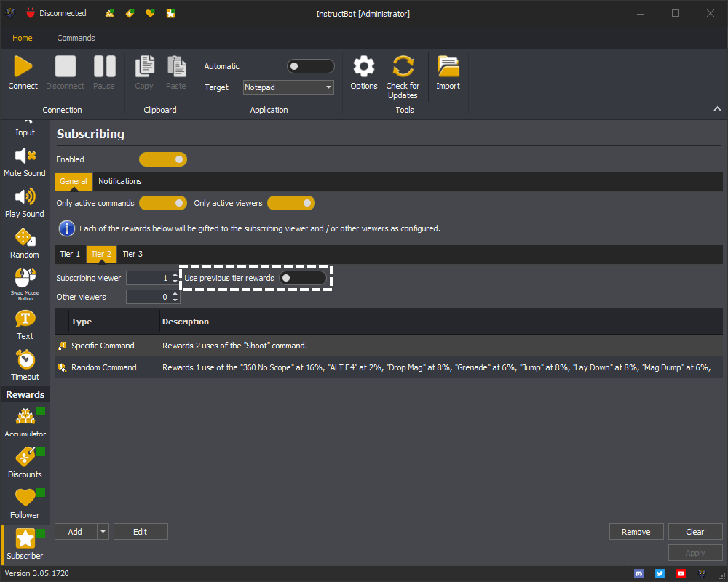This screenshot has width=728, height=582.
Task: Open the General tab
Action: click(74, 181)
